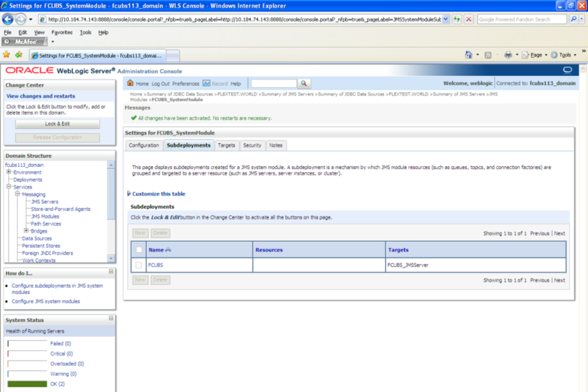Image resolution: width=588 pixels, height=392 pixels.
Task: Open the Favorites menu
Action: [62, 32]
